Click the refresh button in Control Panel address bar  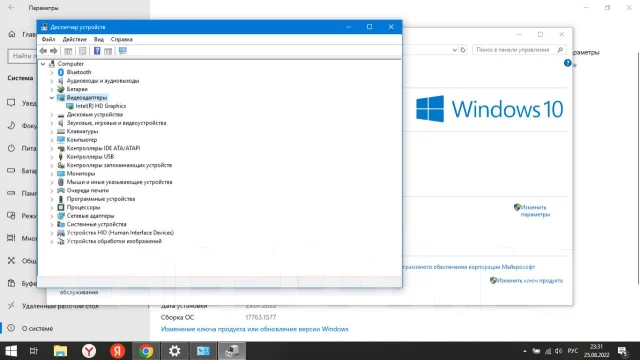tap(463, 50)
